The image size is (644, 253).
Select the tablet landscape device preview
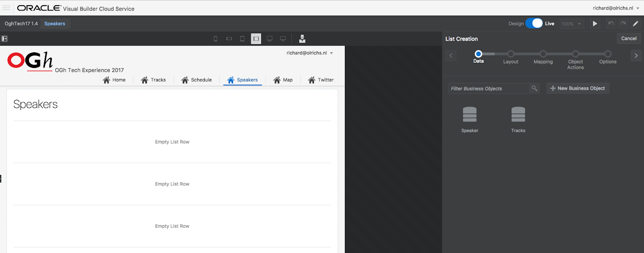pos(256,39)
